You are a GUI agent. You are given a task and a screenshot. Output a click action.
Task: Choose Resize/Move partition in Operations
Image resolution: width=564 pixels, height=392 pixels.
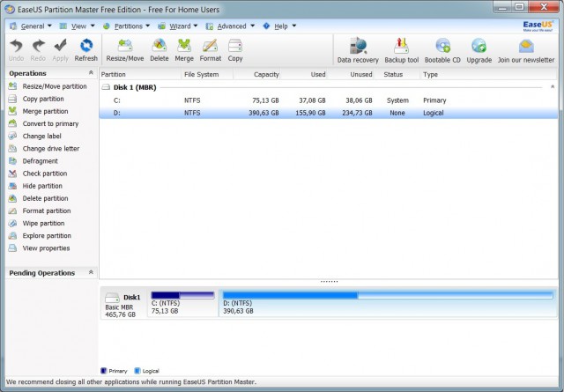pyautogui.click(x=48, y=86)
